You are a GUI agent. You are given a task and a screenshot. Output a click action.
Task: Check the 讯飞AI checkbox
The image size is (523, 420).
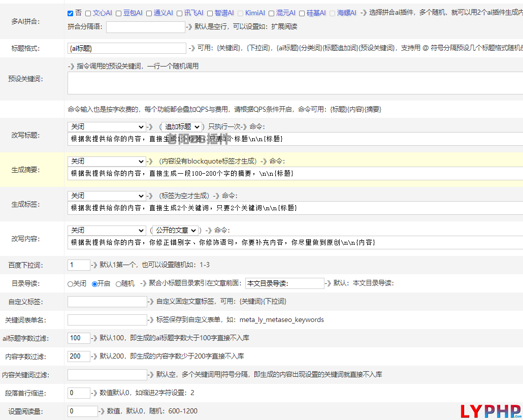point(179,13)
